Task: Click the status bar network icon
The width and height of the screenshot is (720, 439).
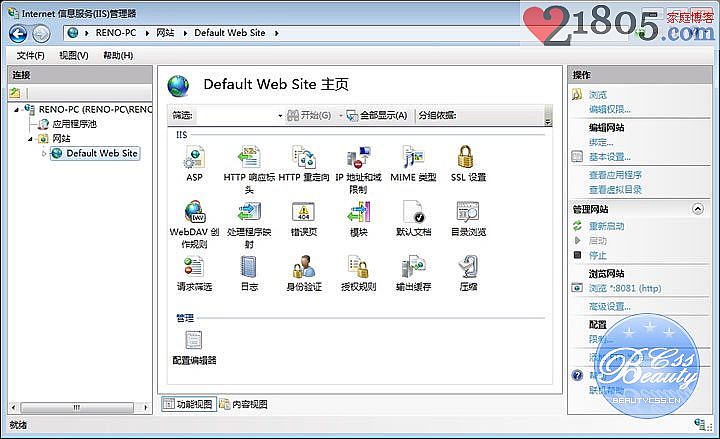Action: (x=701, y=424)
